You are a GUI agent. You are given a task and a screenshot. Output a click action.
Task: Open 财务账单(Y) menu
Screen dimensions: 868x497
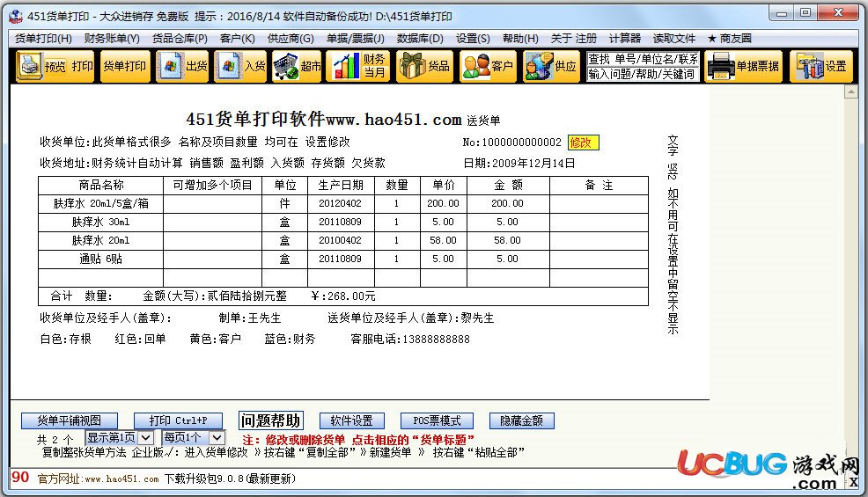point(112,38)
